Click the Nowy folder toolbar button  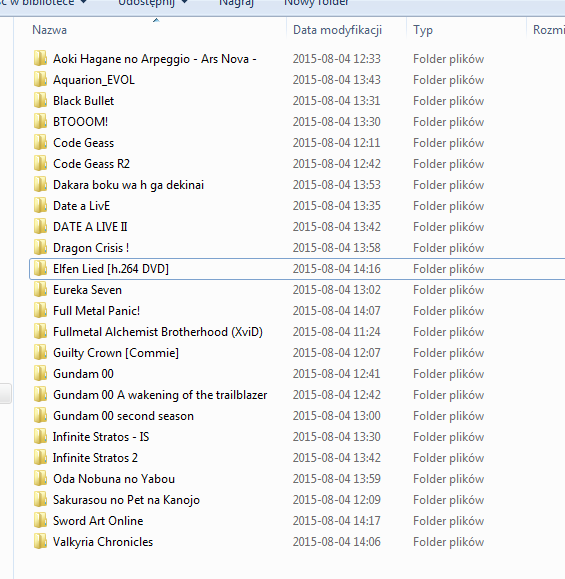(x=316, y=3)
